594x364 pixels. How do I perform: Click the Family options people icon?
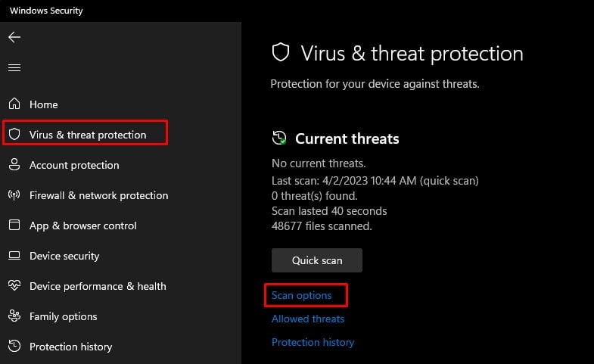click(x=14, y=316)
